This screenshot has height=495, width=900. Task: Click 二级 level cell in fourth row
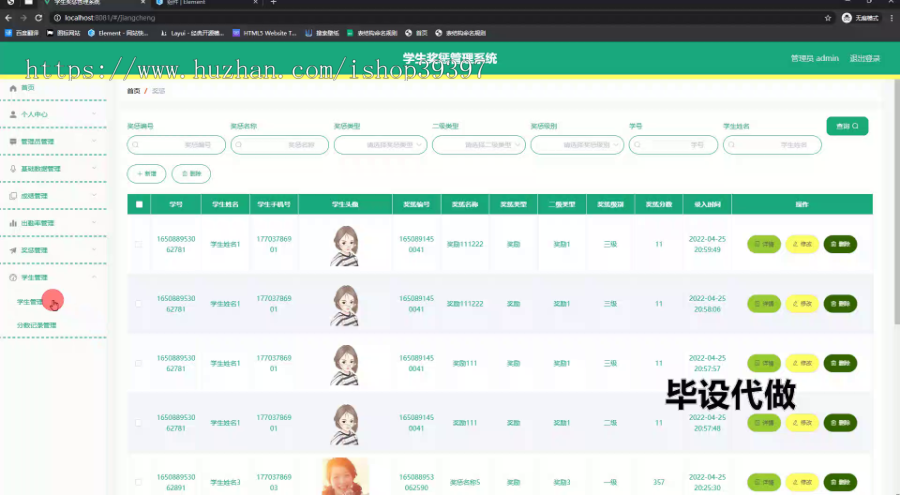coord(610,423)
